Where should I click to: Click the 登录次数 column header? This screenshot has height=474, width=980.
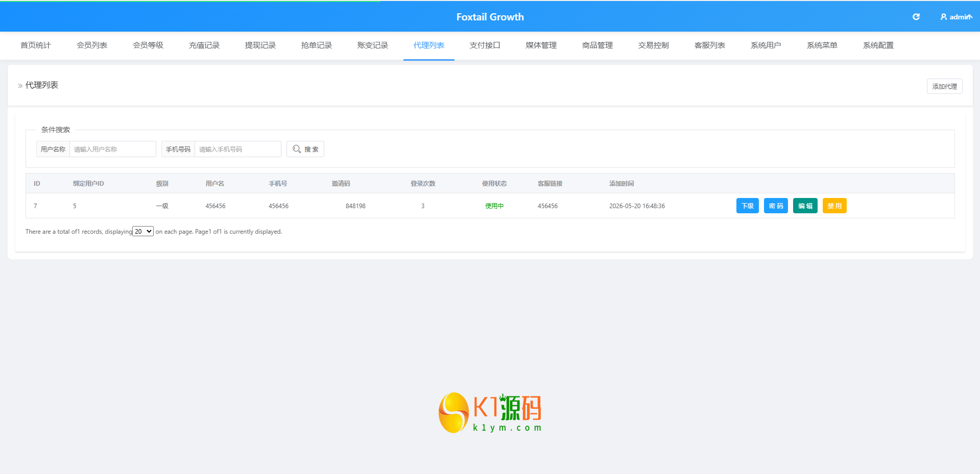[x=423, y=184]
